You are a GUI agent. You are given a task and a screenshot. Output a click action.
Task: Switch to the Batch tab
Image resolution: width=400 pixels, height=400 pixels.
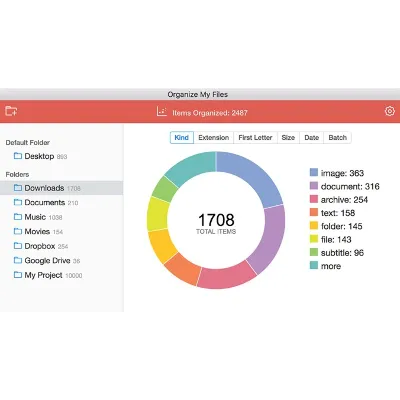pos(337,138)
